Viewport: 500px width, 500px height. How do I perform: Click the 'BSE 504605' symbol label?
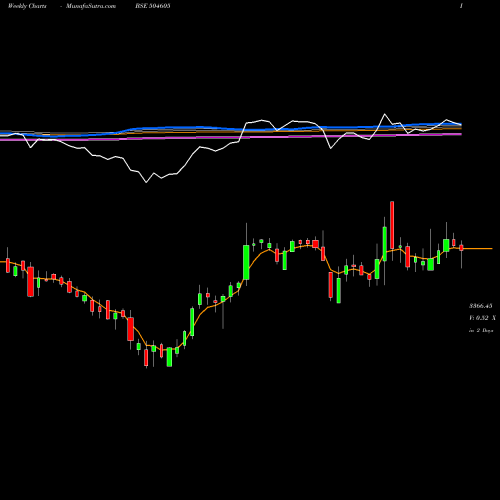click(153, 6)
